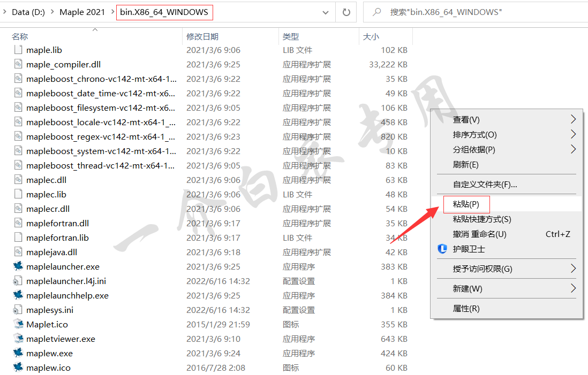Click the 643 KB size value
588x375 pixels.
[394, 339]
